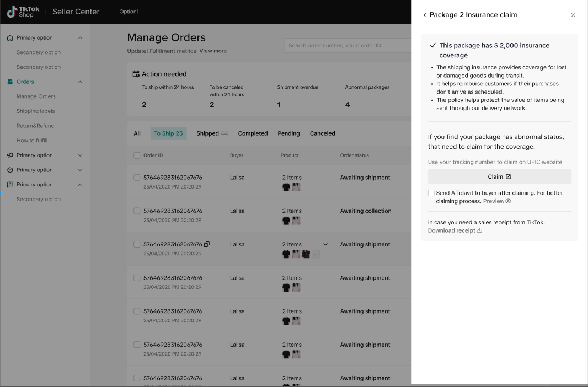Click the copy icon beside the order ID
Image resolution: width=588 pixels, height=387 pixels.
click(207, 244)
